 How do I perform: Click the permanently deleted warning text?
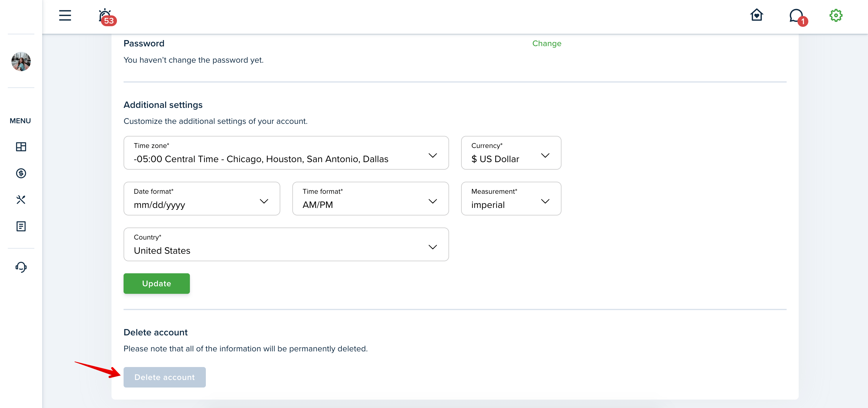tap(245, 349)
